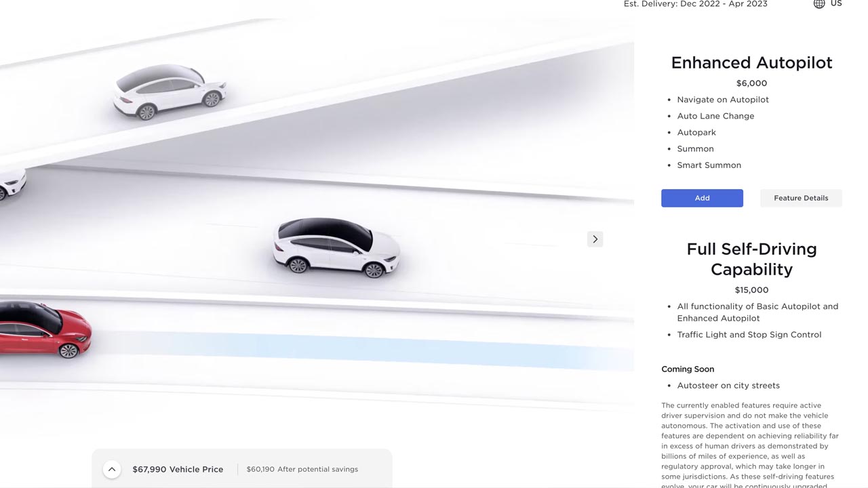The width and height of the screenshot is (868, 488).
Task: Click Navigate on Autopilot list item
Action: tap(723, 100)
